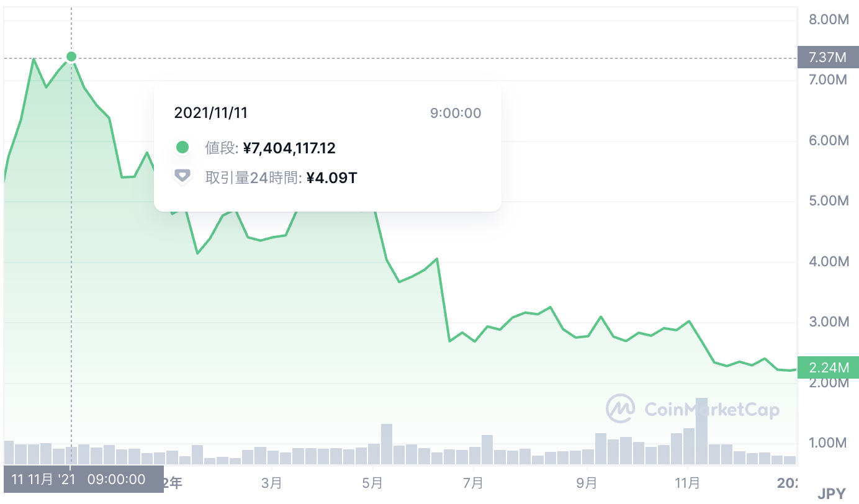Click the 24h volume shield icon in tooltip
859x504 pixels.
pyautogui.click(x=182, y=176)
